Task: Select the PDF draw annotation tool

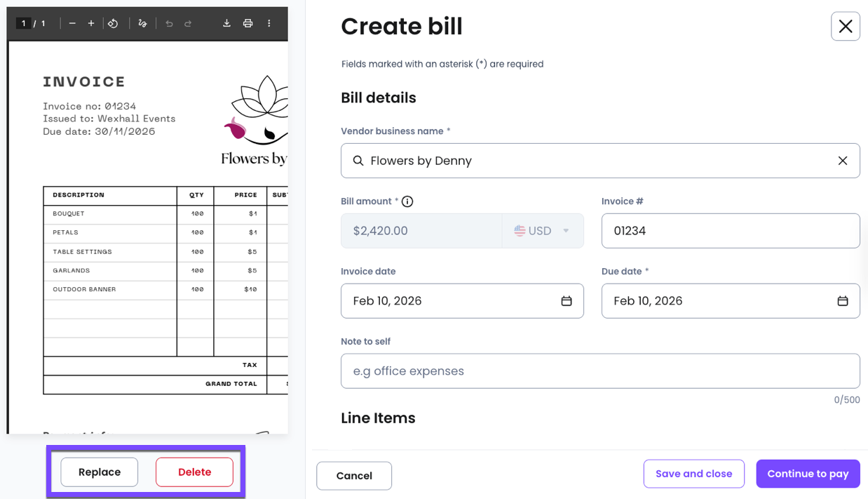Action: pyautogui.click(x=142, y=23)
